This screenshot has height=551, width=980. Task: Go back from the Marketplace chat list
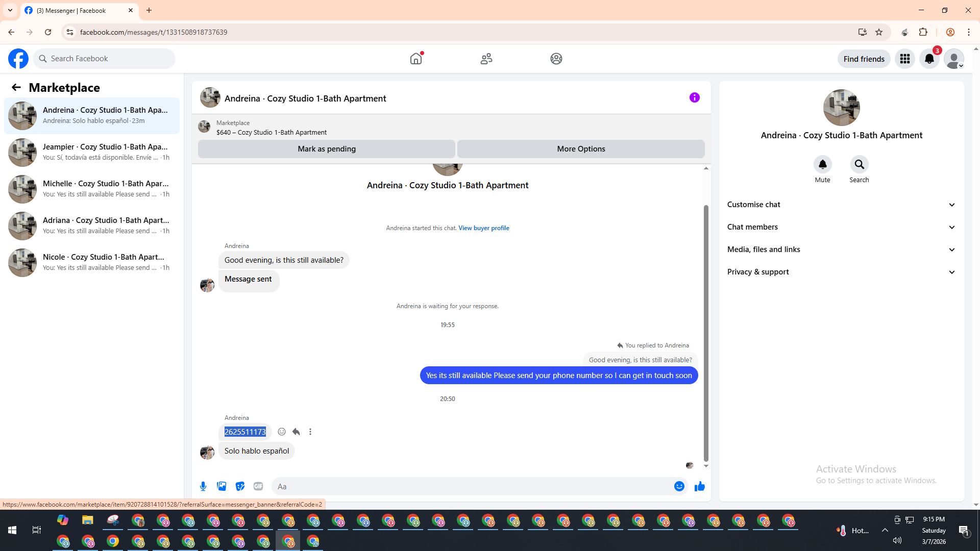point(16,87)
